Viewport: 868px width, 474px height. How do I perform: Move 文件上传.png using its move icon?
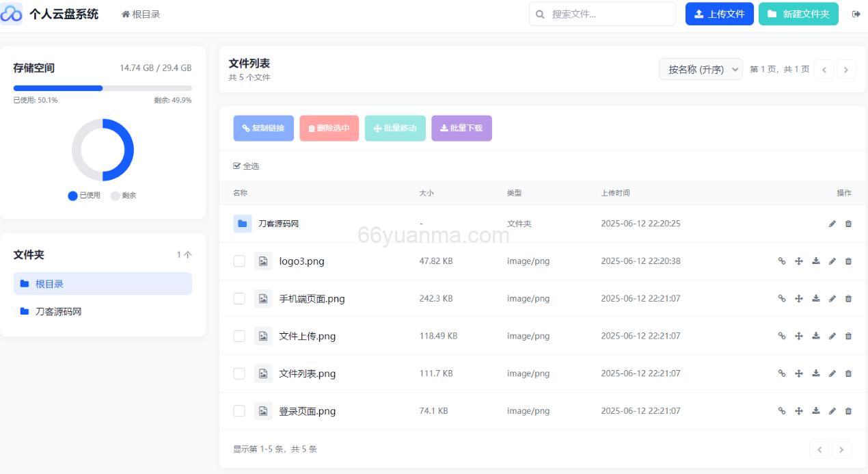pyautogui.click(x=798, y=336)
